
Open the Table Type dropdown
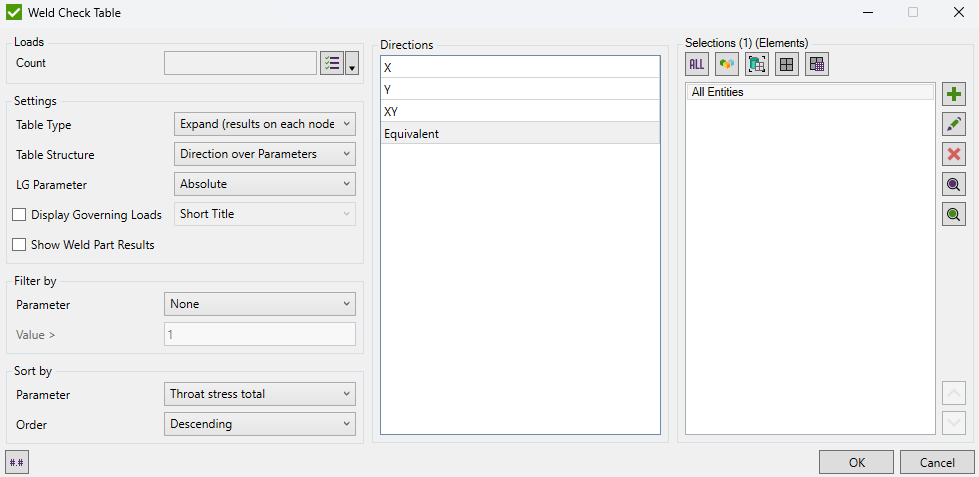(x=265, y=124)
